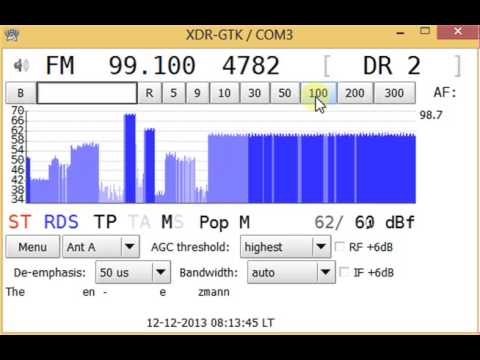Select the 100 kHz step button
Screen dimensions: 480x360
pyautogui.click(x=319, y=93)
